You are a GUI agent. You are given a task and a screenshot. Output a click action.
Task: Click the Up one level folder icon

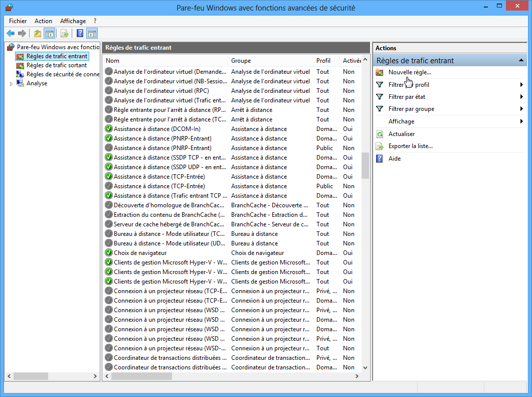(x=37, y=33)
